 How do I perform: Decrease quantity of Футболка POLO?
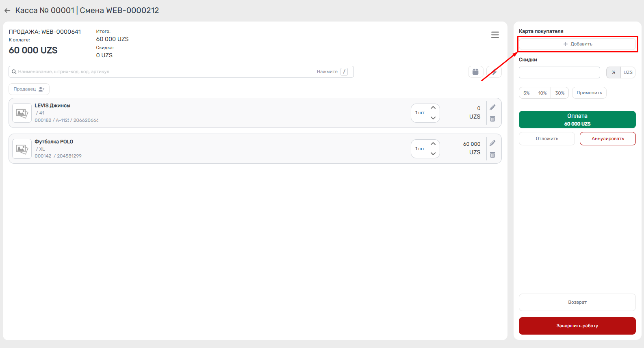(x=433, y=153)
